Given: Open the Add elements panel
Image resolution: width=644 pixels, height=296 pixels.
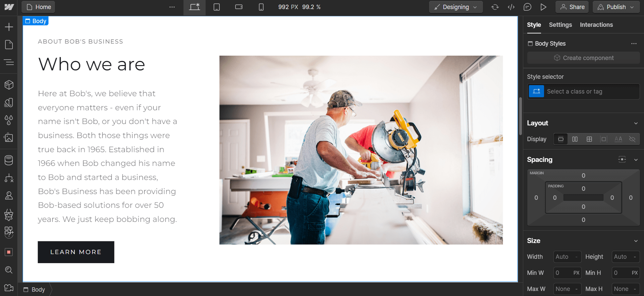Looking at the screenshot, I should tap(9, 27).
